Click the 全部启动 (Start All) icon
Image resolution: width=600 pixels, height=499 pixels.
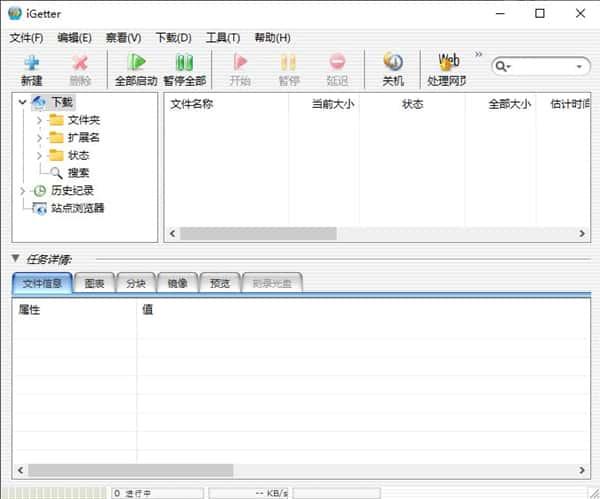tap(137, 68)
